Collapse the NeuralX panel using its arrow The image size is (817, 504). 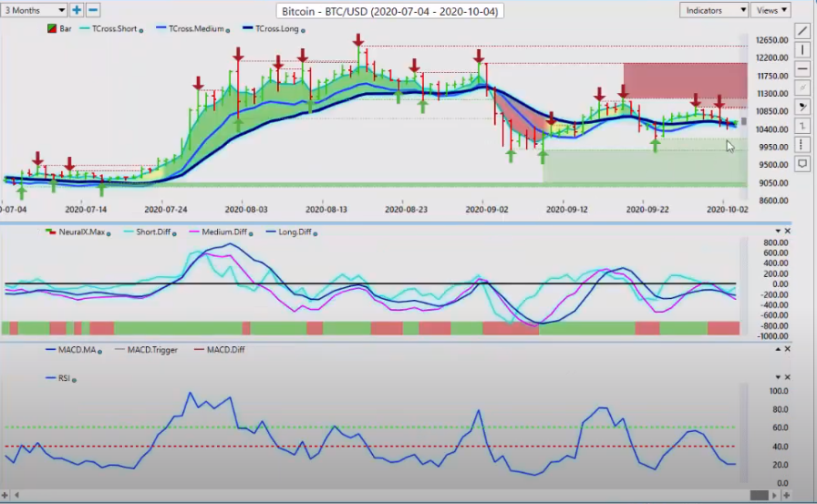point(778,231)
